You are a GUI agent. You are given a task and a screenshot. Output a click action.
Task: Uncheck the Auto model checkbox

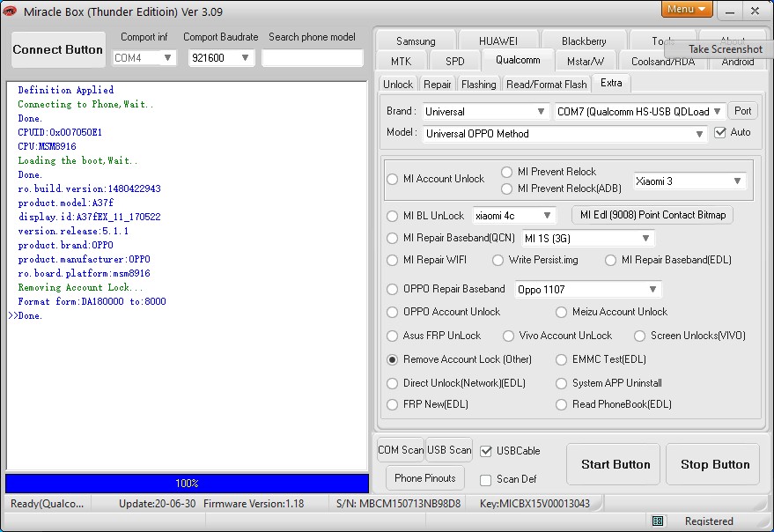click(x=720, y=132)
